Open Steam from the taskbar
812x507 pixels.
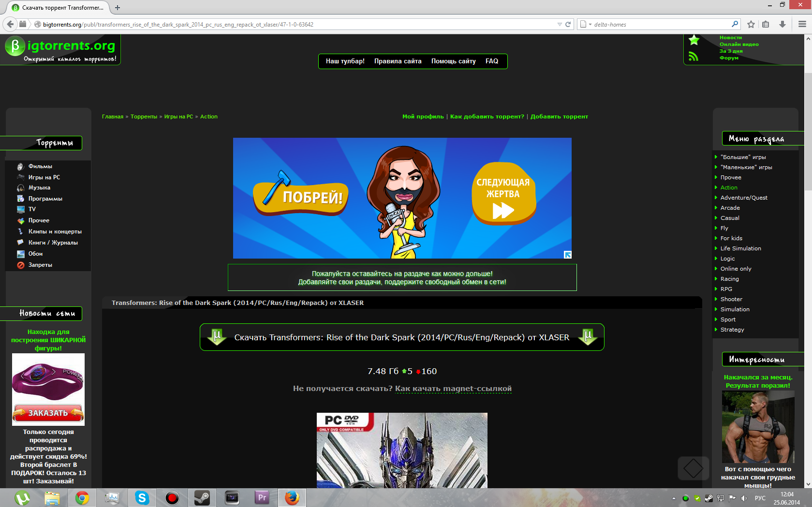click(202, 498)
